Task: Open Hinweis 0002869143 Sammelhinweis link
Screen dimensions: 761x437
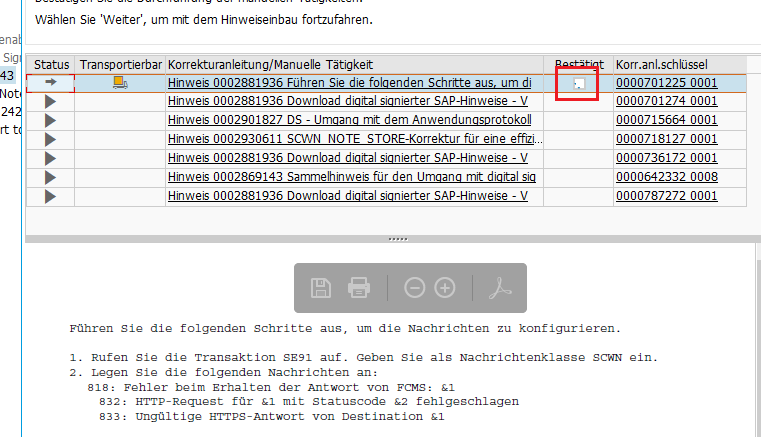Action: click(x=352, y=177)
